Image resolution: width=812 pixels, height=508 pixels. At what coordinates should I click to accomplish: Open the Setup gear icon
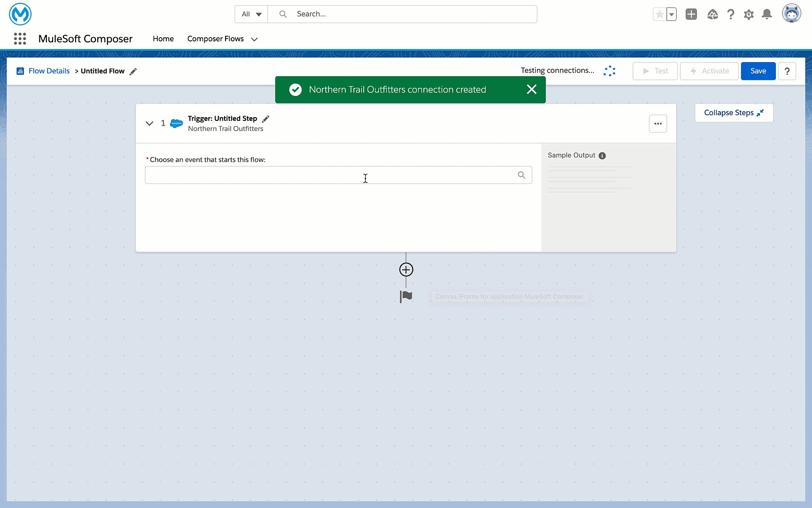click(749, 15)
